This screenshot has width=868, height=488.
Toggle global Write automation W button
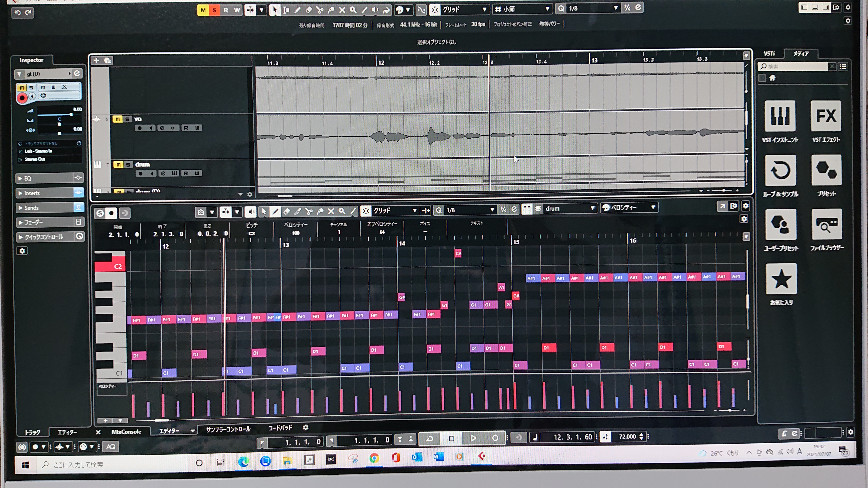click(237, 10)
